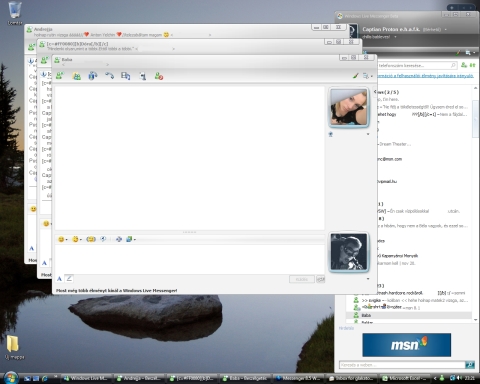Collapse the display picture side panel arrow
This screenshot has height=384, width=480.
tap(375, 91)
